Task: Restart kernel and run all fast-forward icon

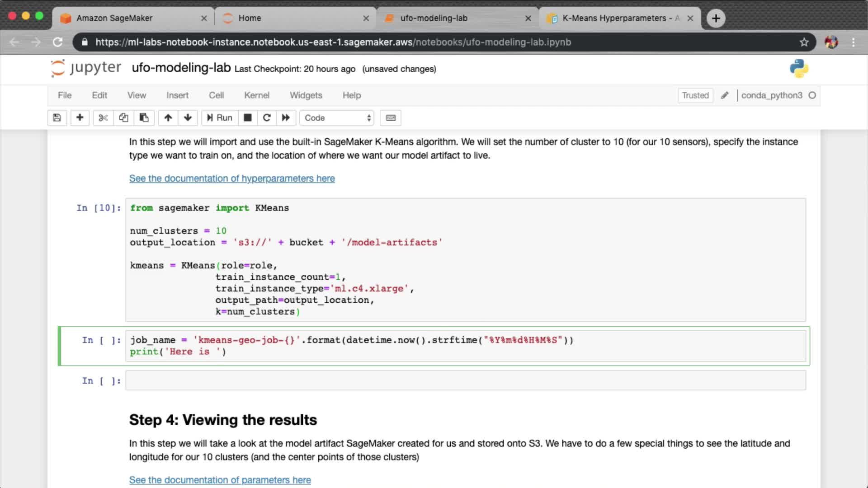Action: coord(286,118)
